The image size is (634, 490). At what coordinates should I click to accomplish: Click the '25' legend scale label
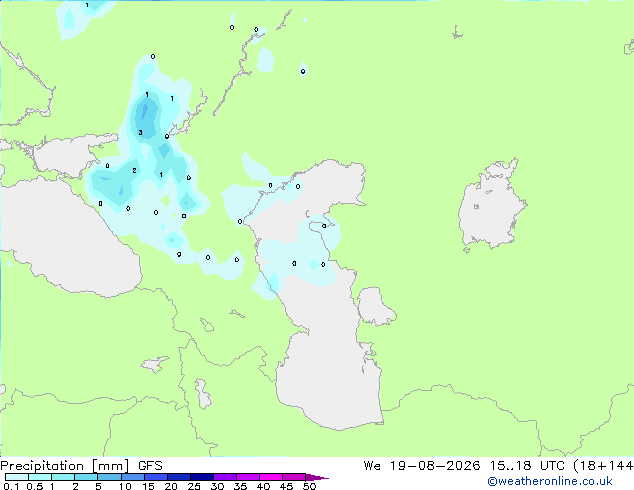[x=194, y=486]
